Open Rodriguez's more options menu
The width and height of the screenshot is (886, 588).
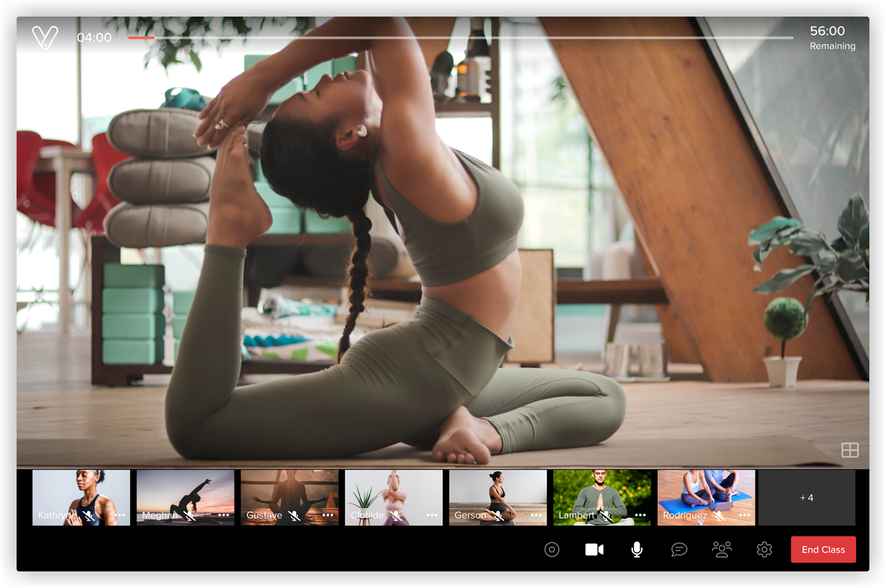(x=745, y=515)
